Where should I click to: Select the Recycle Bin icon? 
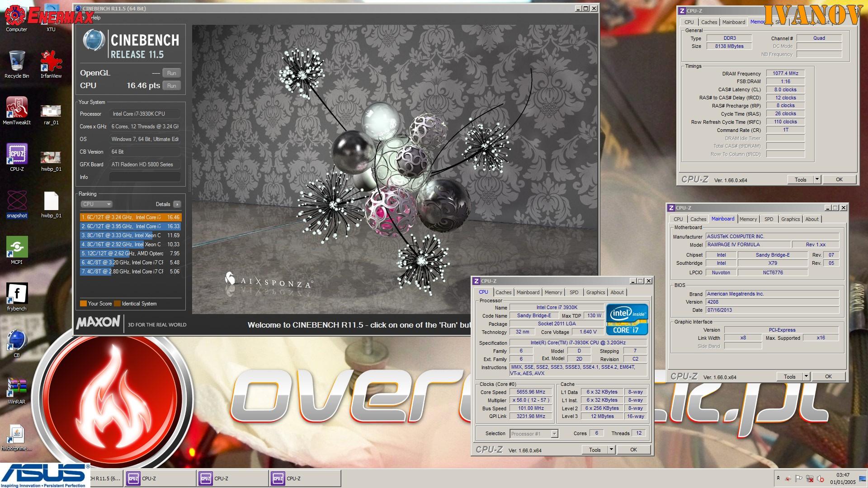[x=17, y=64]
